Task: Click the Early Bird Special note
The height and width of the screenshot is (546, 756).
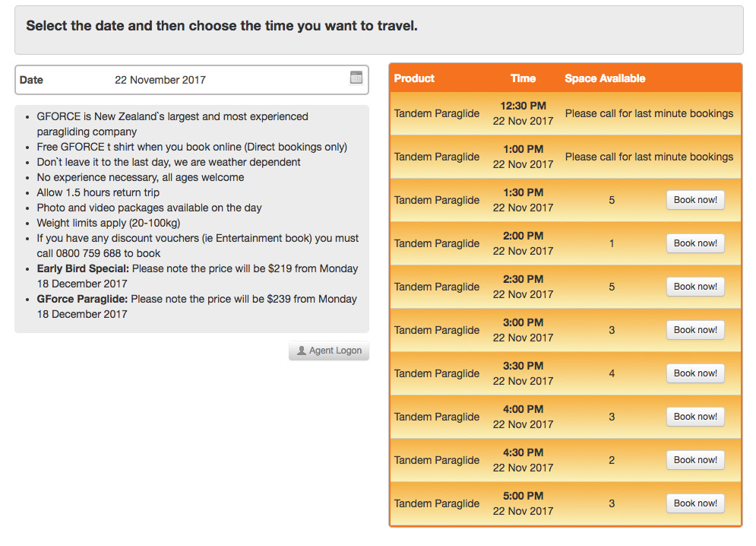Action: pos(198,276)
